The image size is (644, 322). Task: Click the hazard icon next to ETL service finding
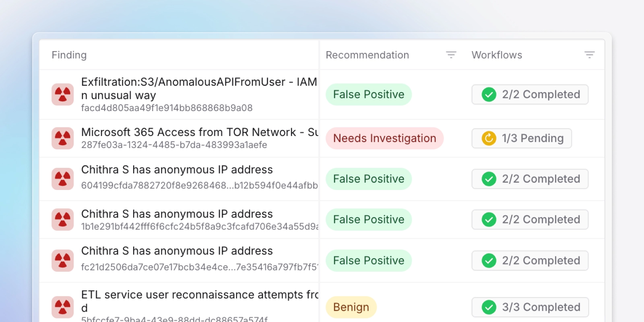tap(62, 307)
